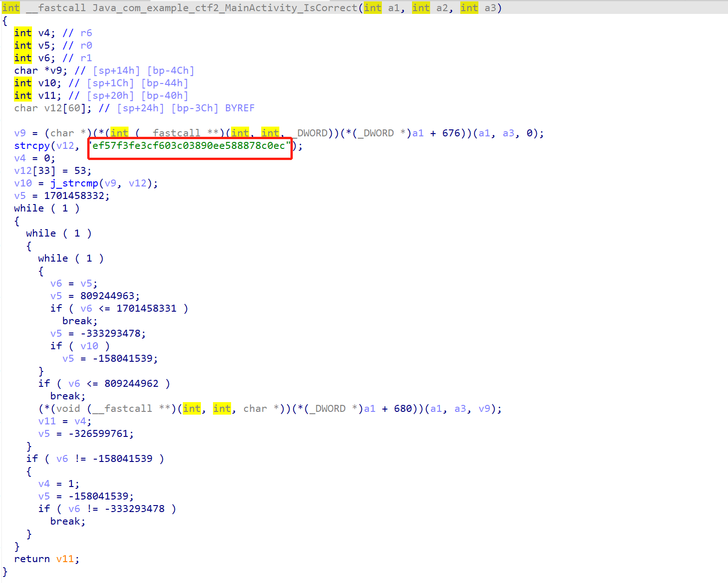The width and height of the screenshot is (728, 583).
Task: Click the condition v6 != -333293478
Action: point(116,509)
